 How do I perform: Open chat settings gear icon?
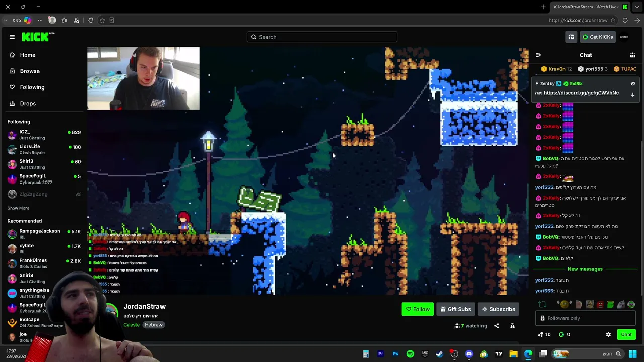pyautogui.click(x=608, y=334)
